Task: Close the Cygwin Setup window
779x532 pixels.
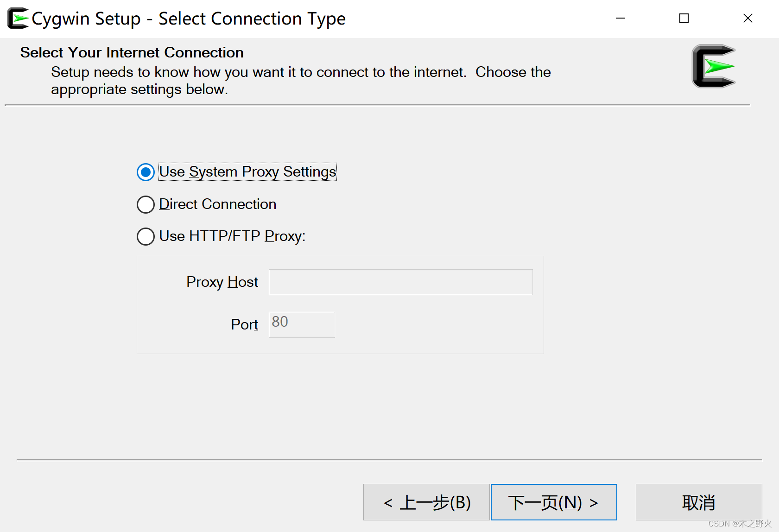Action: pos(747,19)
